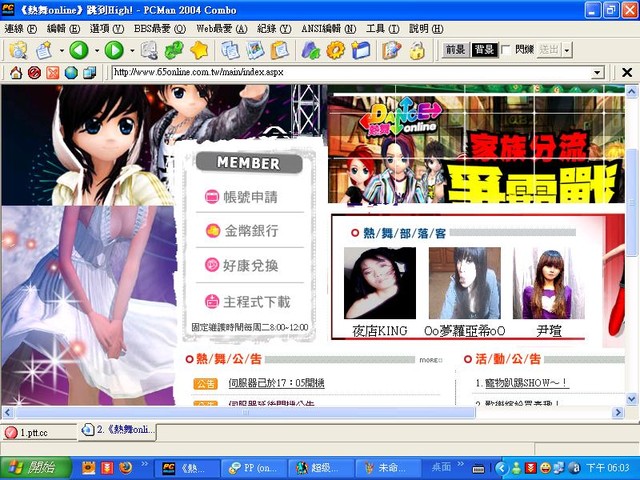Screen dimensions: 640x480
Task: Click the purple cloud with arrow icon
Action: coord(311,51)
